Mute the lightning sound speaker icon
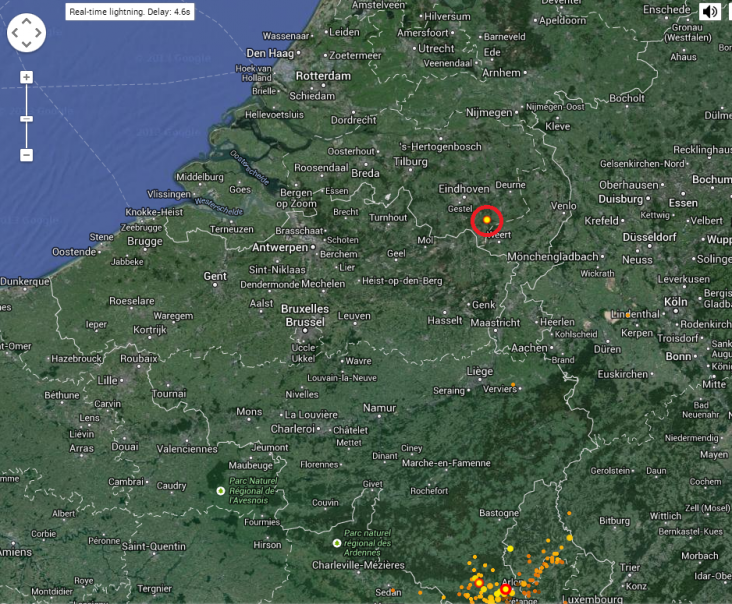This screenshot has width=732, height=604. click(710, 11)
